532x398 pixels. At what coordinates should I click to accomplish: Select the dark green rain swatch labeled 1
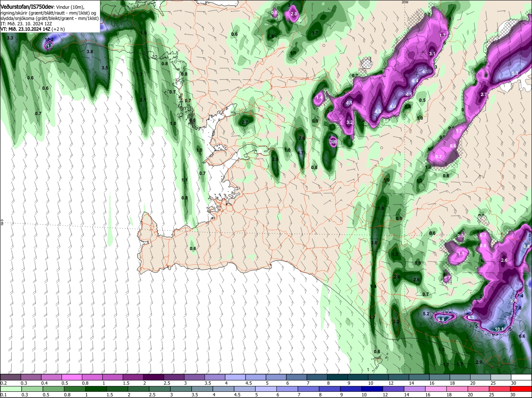pos(96,389)
